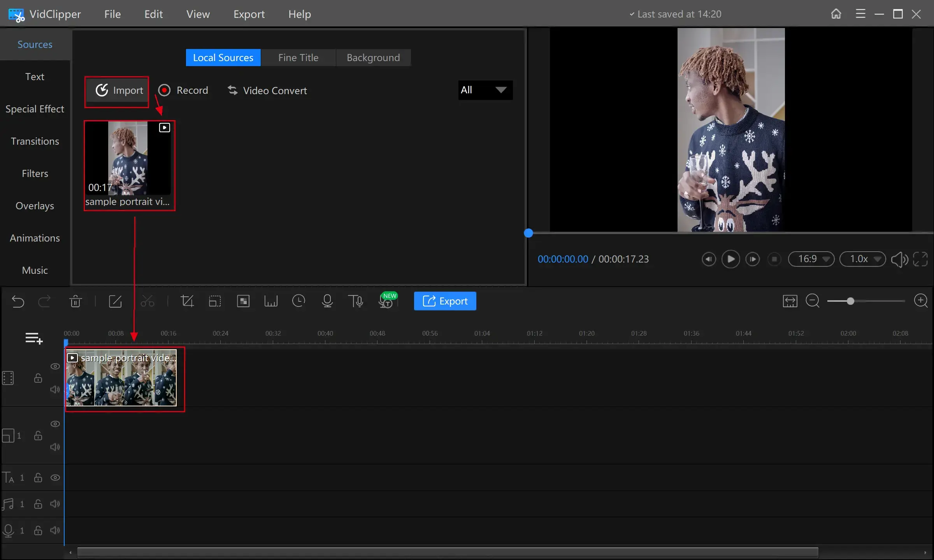
Task: Open the Fine Title tab
Action: (x=298, y=57)
